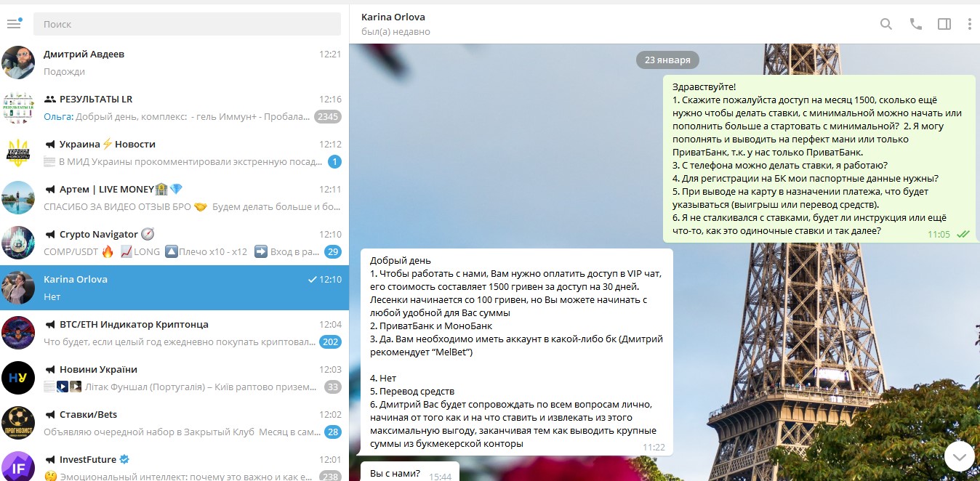Click the Артем | LIVE MONEY avatar

coord(18,198)
